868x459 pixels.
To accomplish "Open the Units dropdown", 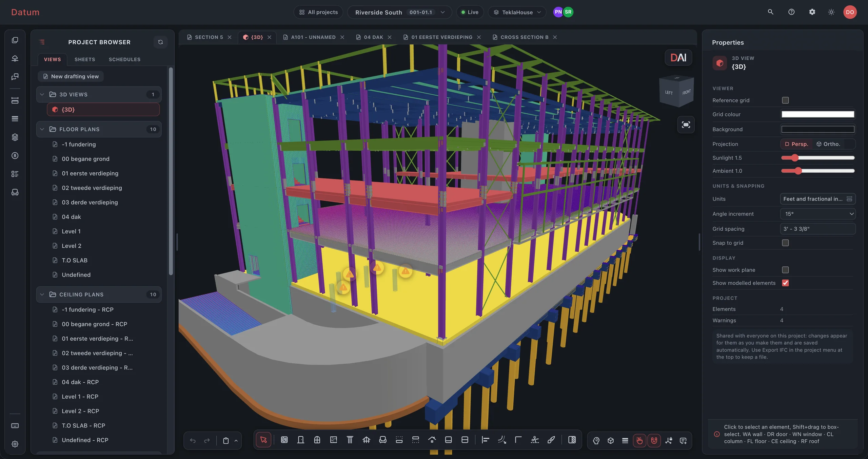I will (x=818, y=199).
